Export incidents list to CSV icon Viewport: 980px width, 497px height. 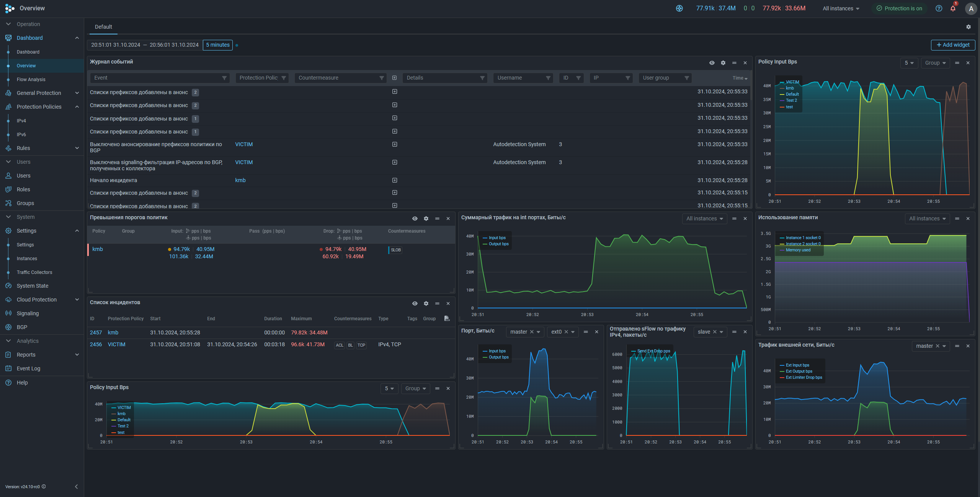[x=446, y=318]
